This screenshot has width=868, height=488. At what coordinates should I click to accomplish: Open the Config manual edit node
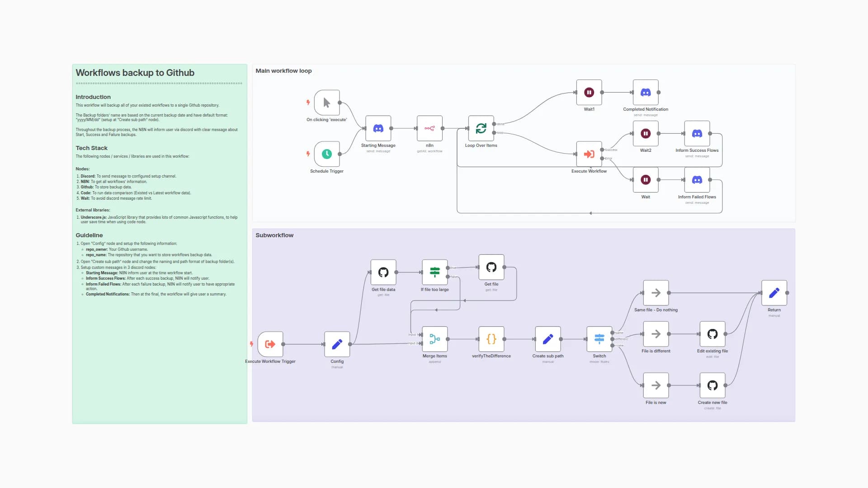click(x=337, y=344)
